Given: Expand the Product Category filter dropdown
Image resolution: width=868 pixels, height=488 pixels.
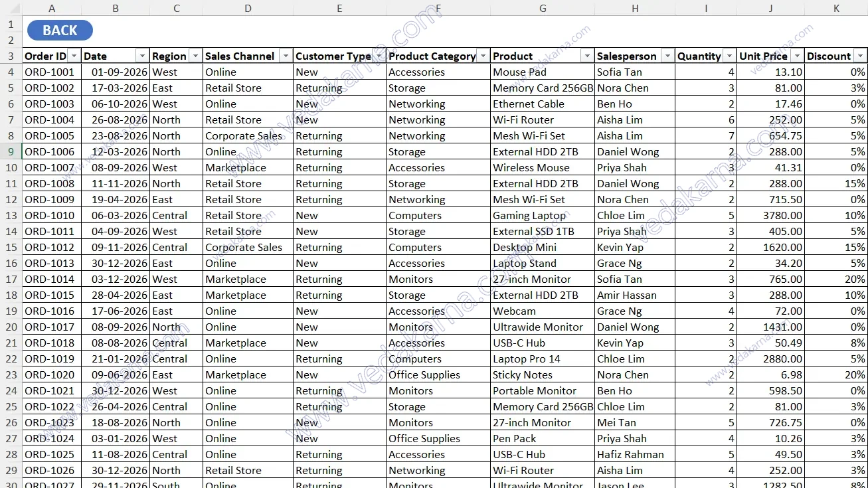Looking at the screenshot, I should coord(483,56).
